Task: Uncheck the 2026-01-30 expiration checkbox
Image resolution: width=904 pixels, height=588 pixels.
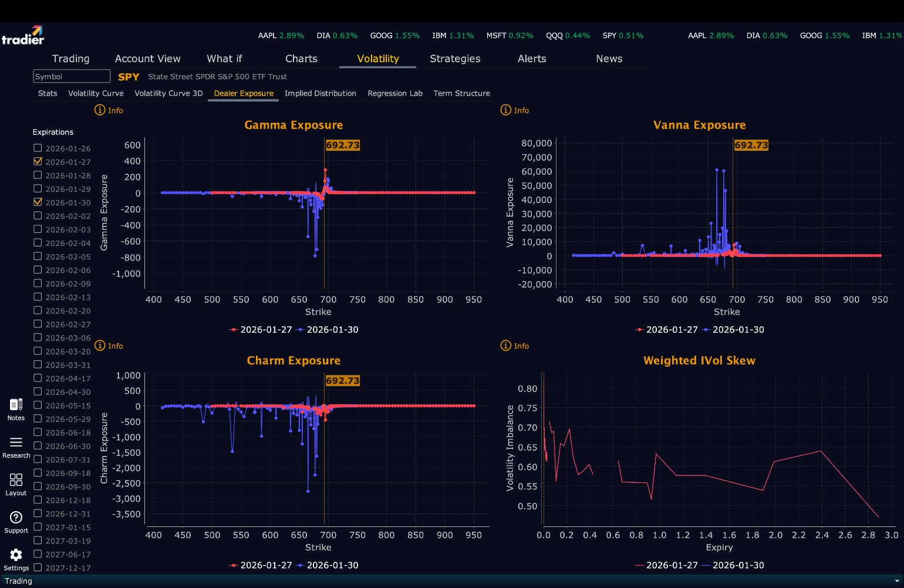Action: (38, 202)
